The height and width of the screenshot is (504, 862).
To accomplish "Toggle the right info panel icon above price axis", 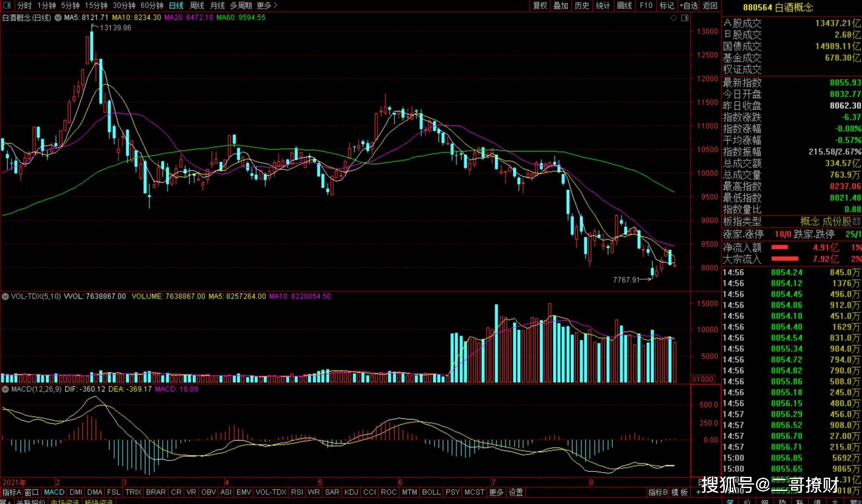I will click(x=685, y=18).
